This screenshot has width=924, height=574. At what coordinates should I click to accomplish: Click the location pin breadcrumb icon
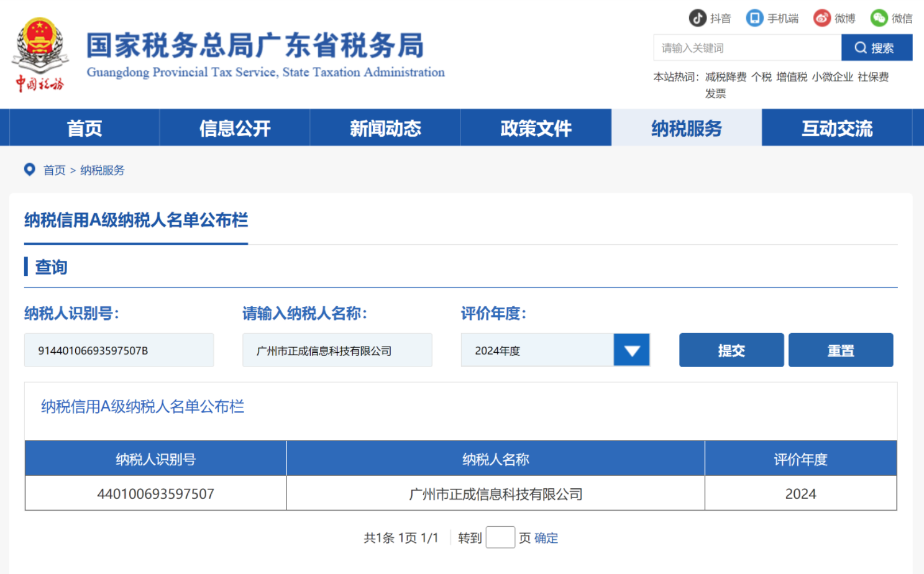pyautogui.click(x=29, y=170)
